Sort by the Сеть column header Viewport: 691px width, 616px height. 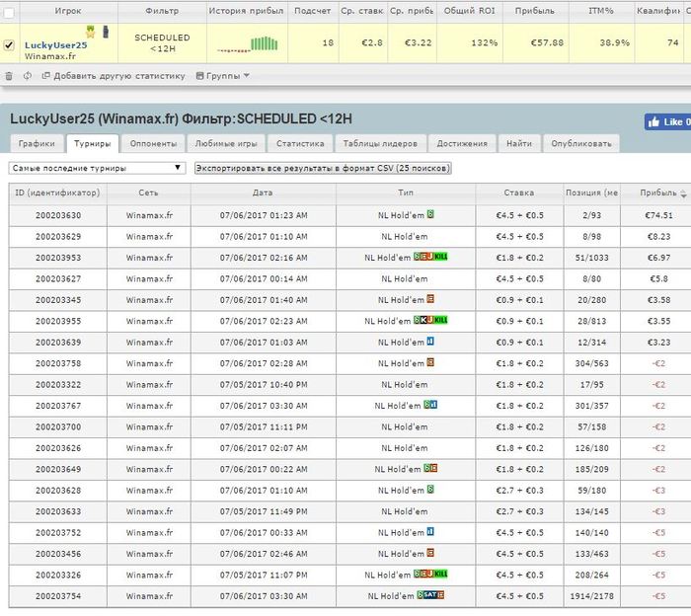148,192
